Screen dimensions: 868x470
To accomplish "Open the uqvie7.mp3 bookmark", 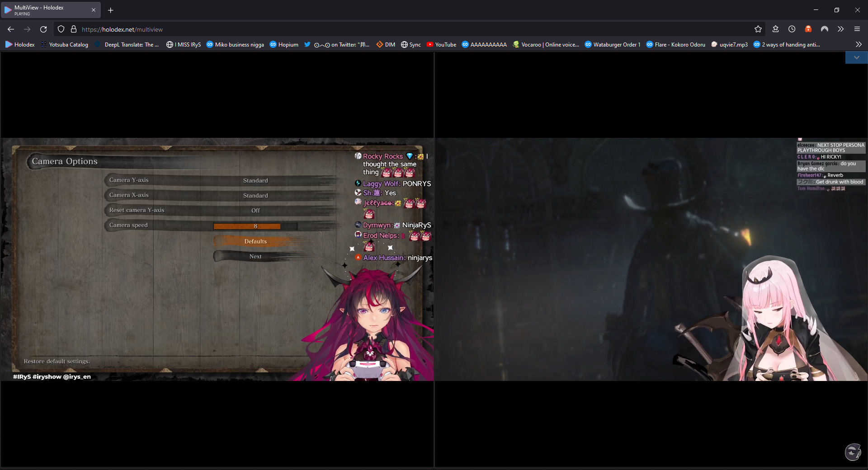I will [x=729, y=45].
